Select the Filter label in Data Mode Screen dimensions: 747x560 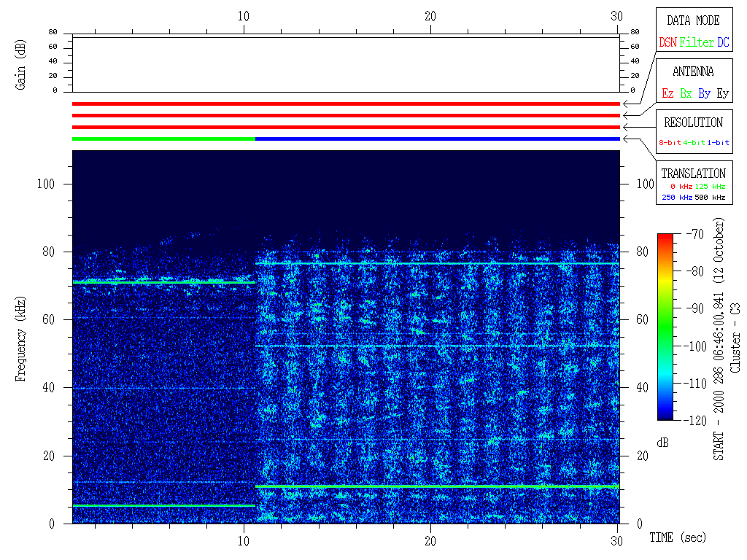coord(697,43)
